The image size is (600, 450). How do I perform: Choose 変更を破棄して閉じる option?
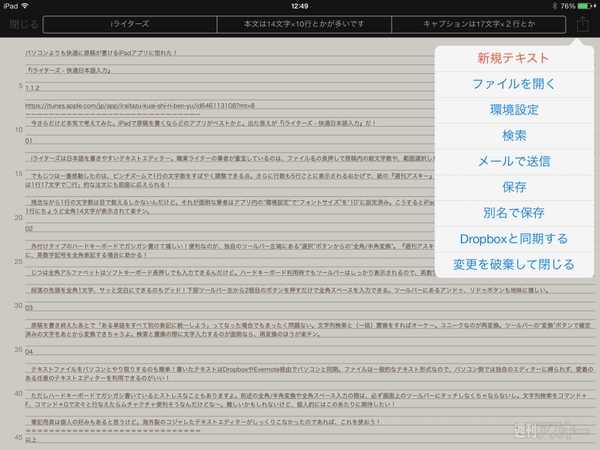click(x=514, y=264)
